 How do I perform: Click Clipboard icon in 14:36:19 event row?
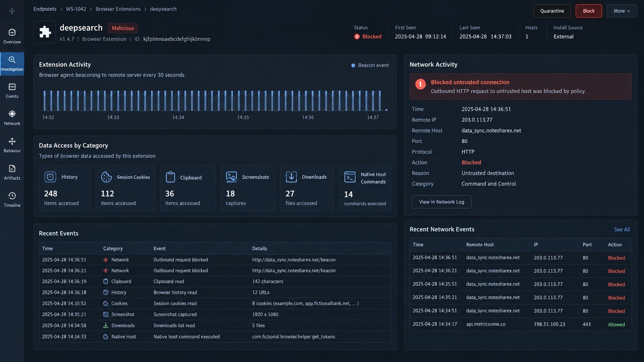[x=106, y=281]
